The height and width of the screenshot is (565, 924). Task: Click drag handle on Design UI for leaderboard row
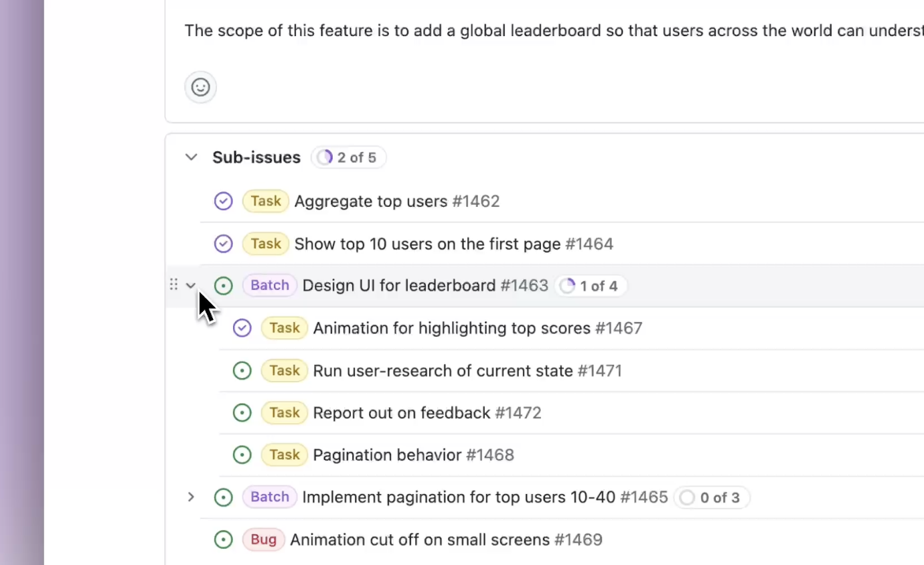[173, 285]
